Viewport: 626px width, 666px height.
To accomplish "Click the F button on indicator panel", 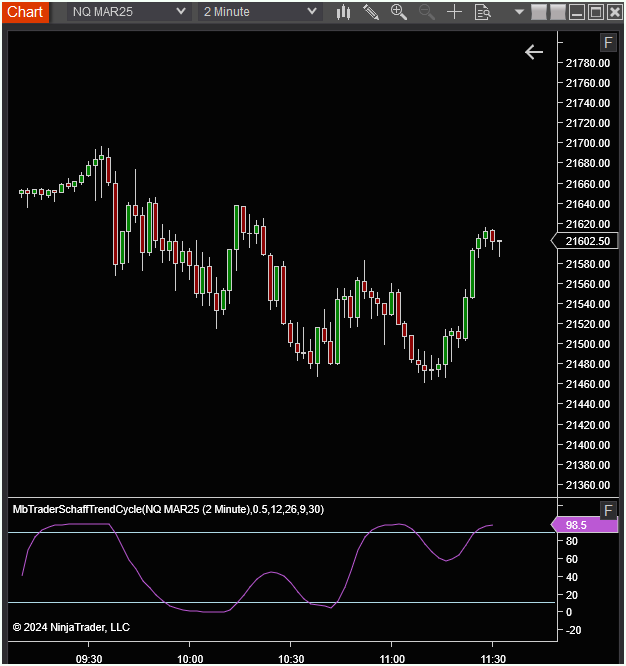I will [x=608, y=510].
